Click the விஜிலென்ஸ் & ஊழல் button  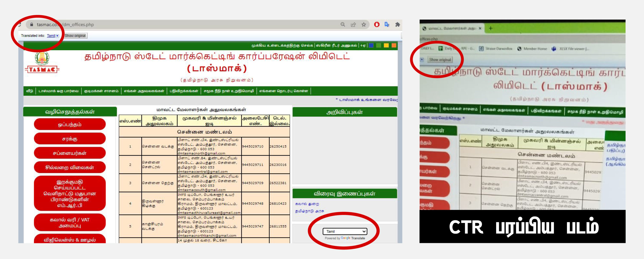pyautogui.click(x=70, y=239)
